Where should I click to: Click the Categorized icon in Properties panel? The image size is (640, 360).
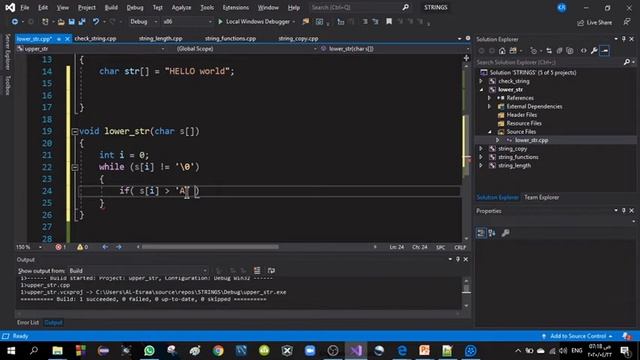(x=481, y=233)
